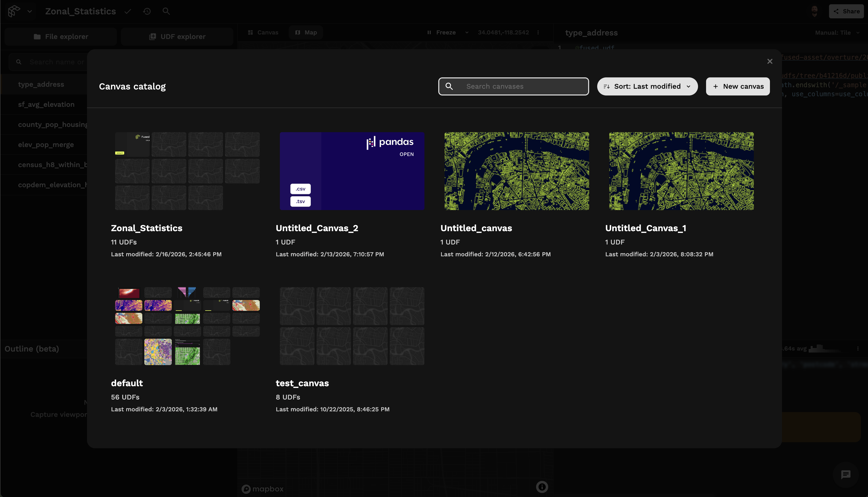Open the Sort: Last modified dropdown
868x497 pixels.
[647, 86]
